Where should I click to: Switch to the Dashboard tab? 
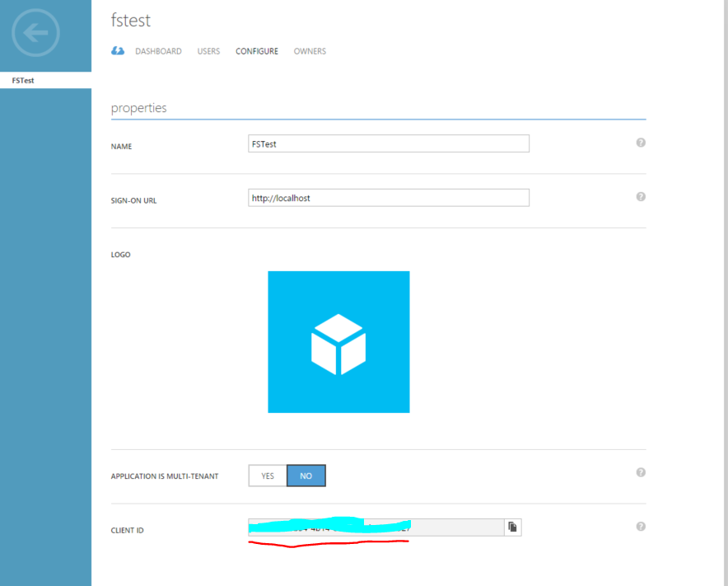pyautogui.click(x=158, y=51)
